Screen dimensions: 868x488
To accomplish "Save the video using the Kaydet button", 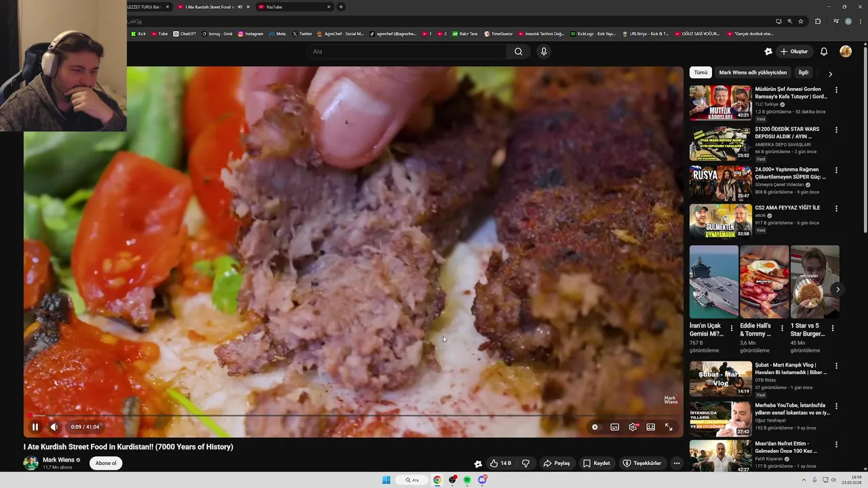I will pos(597,464).
